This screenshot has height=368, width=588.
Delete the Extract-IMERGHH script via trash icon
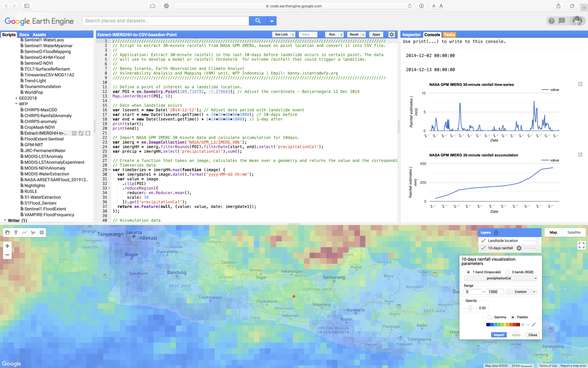pyautogui.click(x=87, y=133)
